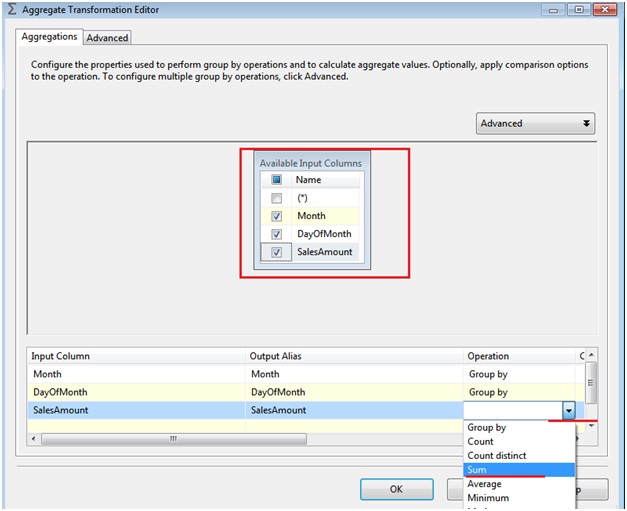Viewport: 627px width, 511px height.
Task: Click SalesAmount in Input Column grid
Action: (x=136, y=410)
